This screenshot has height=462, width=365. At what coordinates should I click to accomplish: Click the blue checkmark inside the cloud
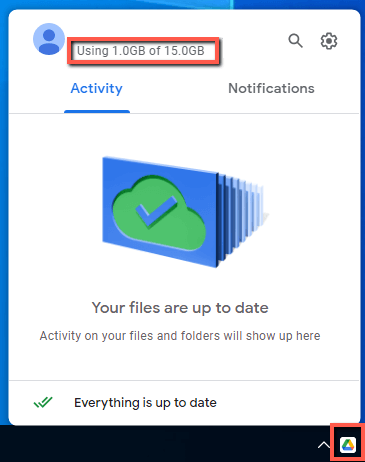point(156,212)
